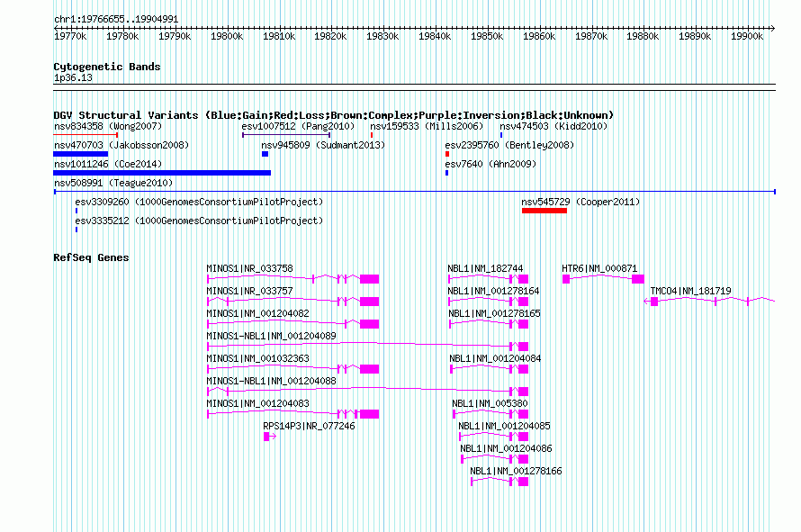The height and width of the screenshot is (532, 801).
Task: Open the NBL1|NM_001278165 transcript label
Action: coord(494,313)
